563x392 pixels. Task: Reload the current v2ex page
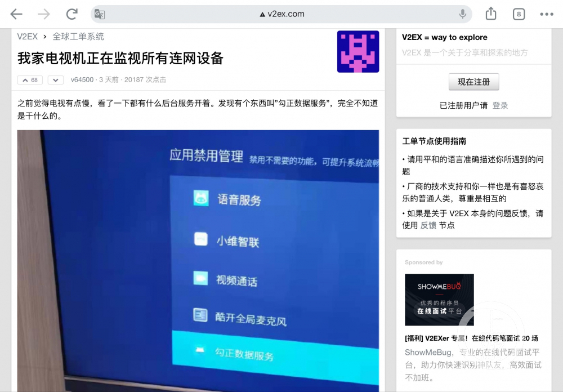(x=72, y=14)
